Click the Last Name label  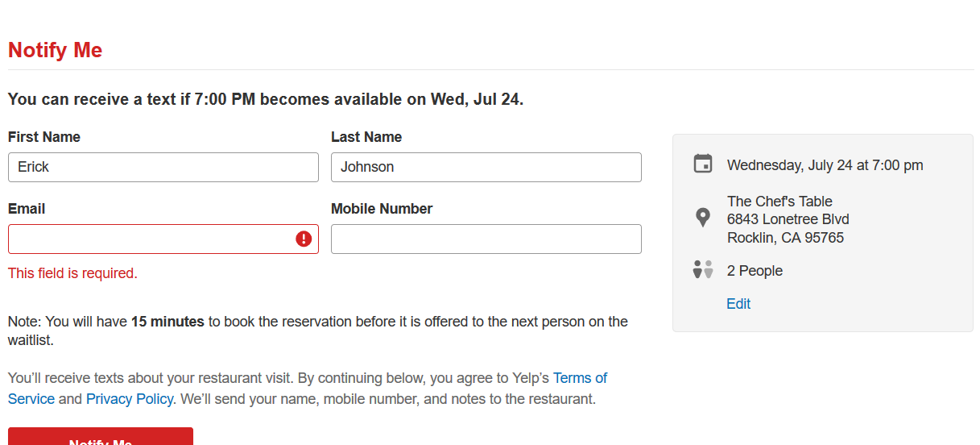366,137
